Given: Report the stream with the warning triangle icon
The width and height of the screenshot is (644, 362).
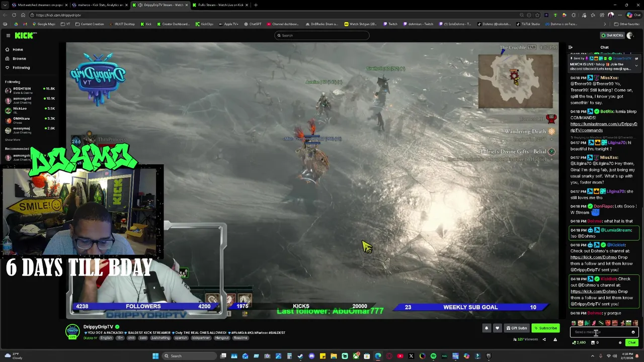Looking at the screenshot, I should [x=555, y=339].
